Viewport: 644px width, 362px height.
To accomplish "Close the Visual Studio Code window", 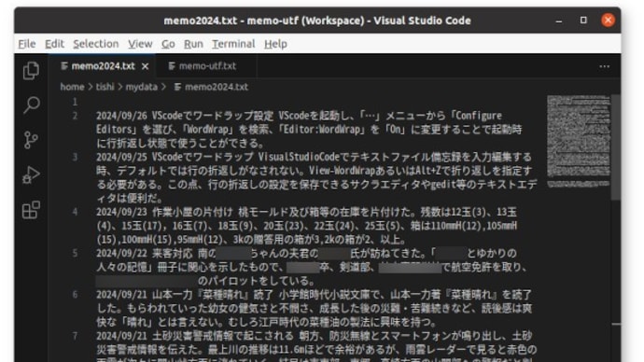I will 609,21.
